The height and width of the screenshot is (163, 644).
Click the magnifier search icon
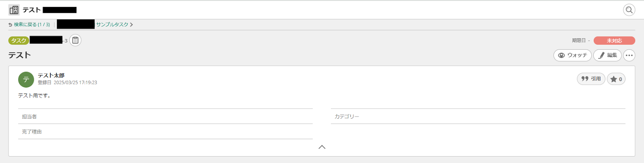coord(629,10)
